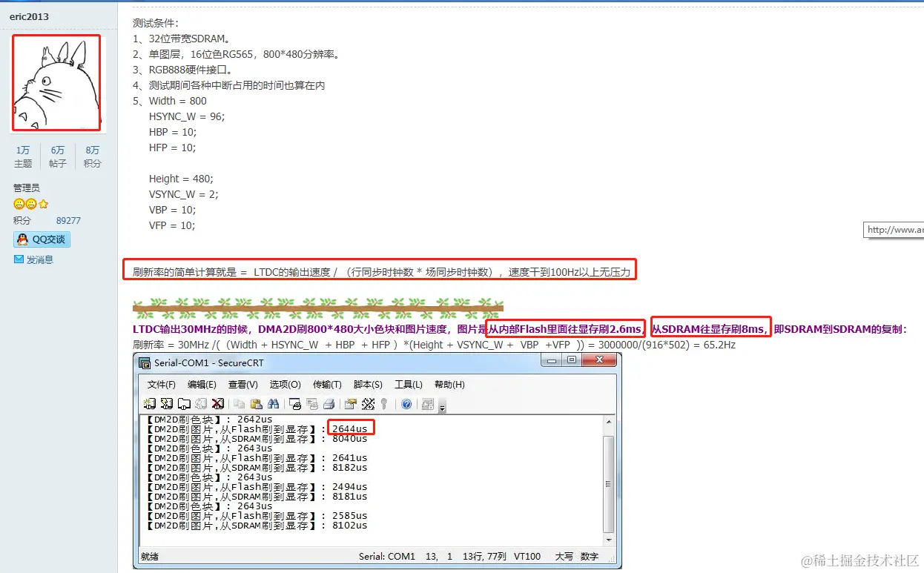
Task: Click status bar text '13行, 77列'
Action: click(x=484, y=557)
